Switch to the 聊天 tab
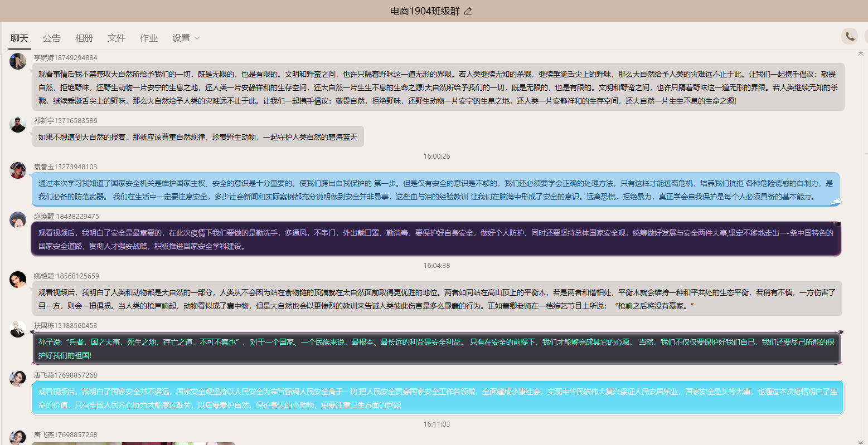Viewport: 868px width, 445px height. (x=20, y=38)
